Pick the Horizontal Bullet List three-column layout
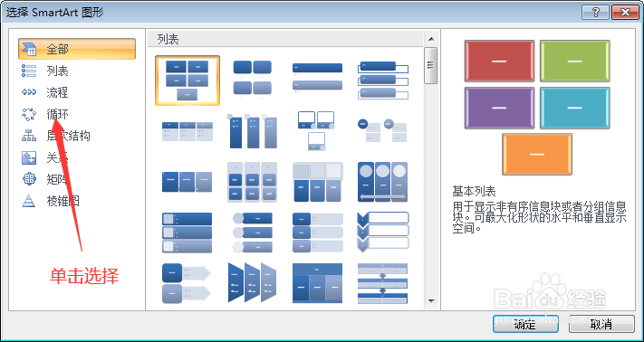The image size is (644, 342). pyautogui.click(x=187, y=131)
